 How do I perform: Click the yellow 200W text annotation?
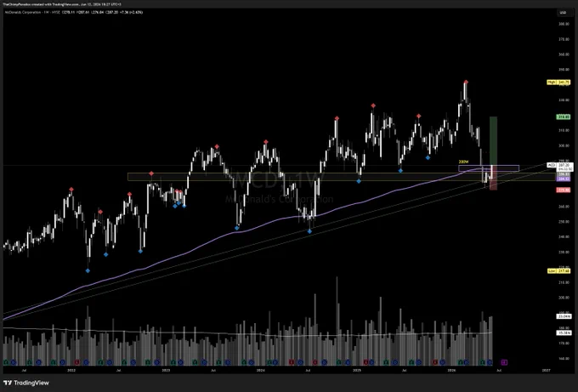[463, 162]
